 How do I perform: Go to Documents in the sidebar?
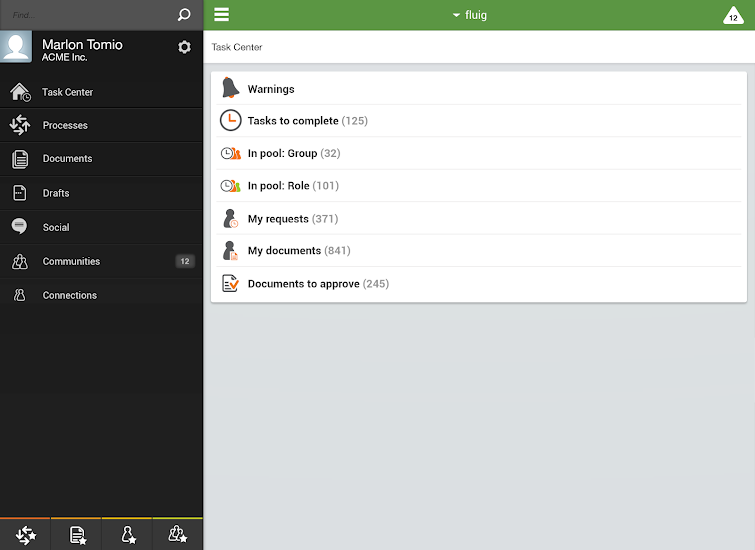[x=67, y=159]
